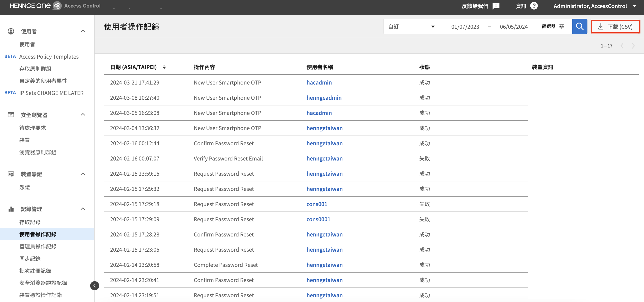
Task: Click the 使用者名稱 column header
Action: point(320,67)
